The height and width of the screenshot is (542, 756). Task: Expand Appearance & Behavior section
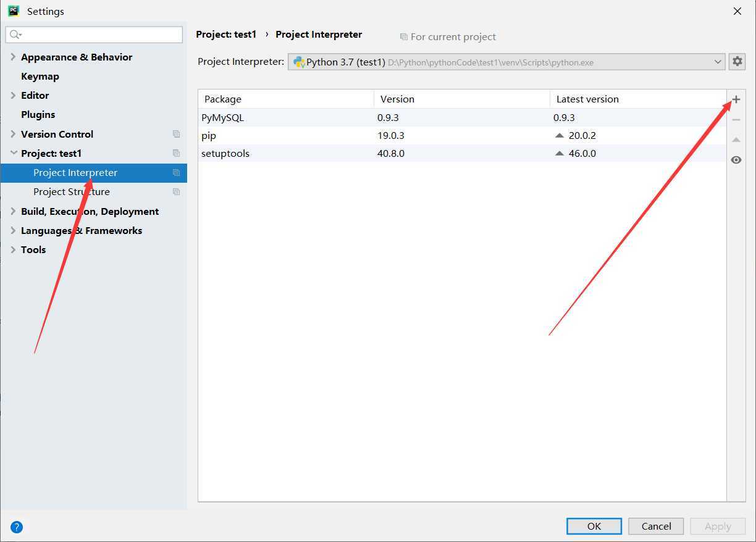13,57
